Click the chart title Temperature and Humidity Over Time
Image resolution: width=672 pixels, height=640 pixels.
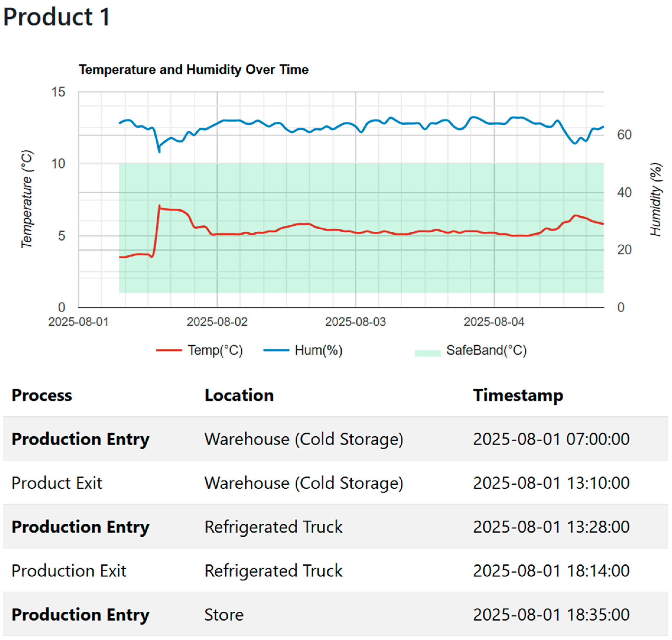click(193, 70)
